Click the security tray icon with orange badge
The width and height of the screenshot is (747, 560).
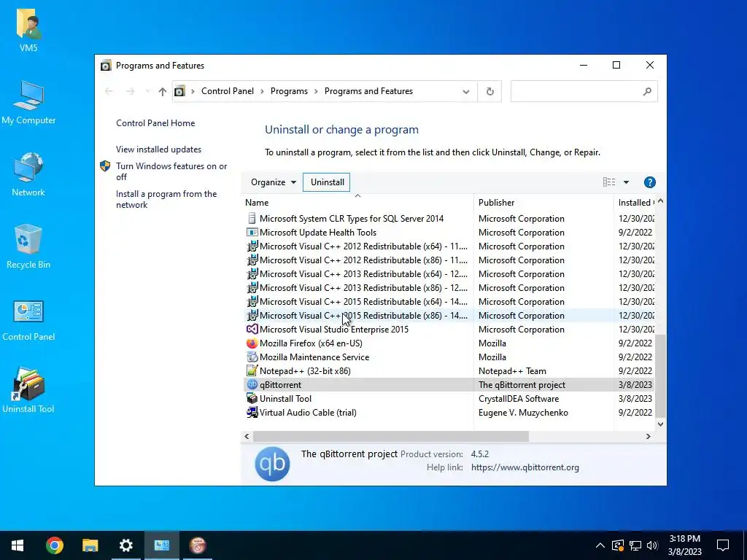coord(617,545)
